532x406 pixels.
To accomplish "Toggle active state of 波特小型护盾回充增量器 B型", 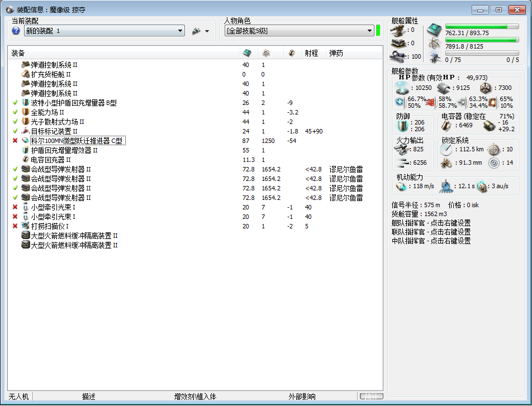I will pos(15,102).
